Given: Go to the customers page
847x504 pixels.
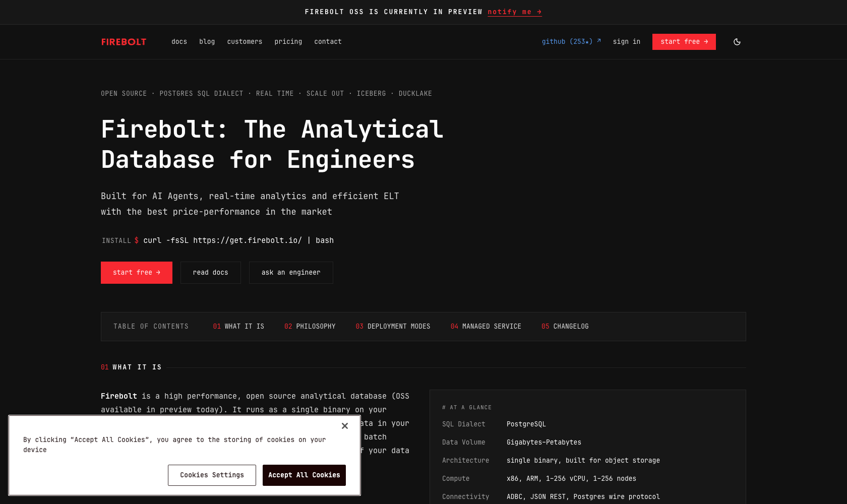Looking at the screenshot, I should [245, 42].
